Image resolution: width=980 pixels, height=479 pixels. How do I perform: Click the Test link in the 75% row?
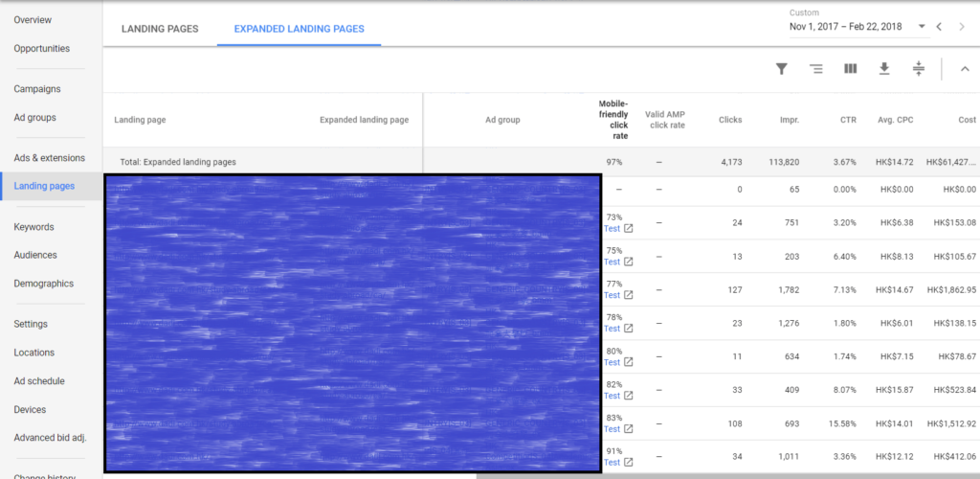click(612, 262)
